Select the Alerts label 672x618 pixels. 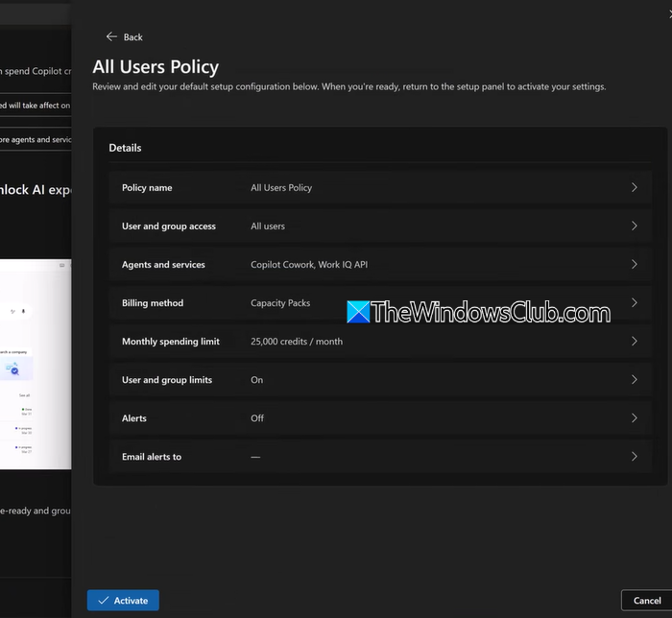(x=134, y=418)
